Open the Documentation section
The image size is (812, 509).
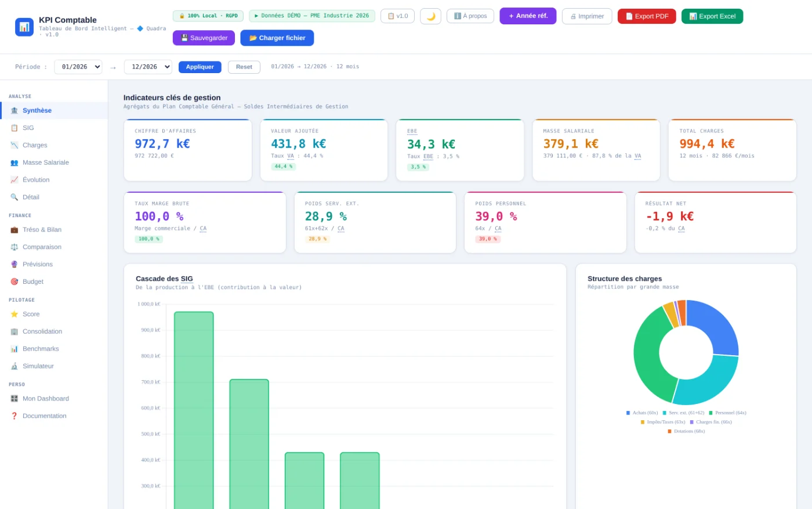(x=54, y=416)
